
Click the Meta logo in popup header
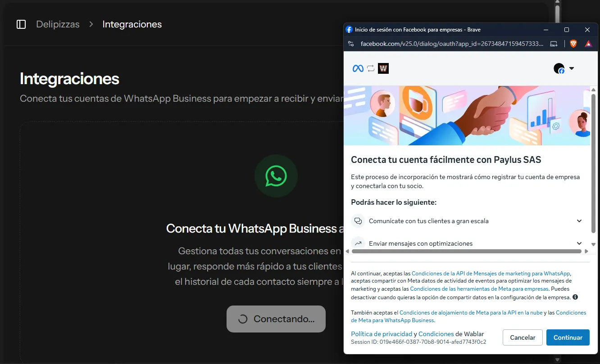pos(358,68)
